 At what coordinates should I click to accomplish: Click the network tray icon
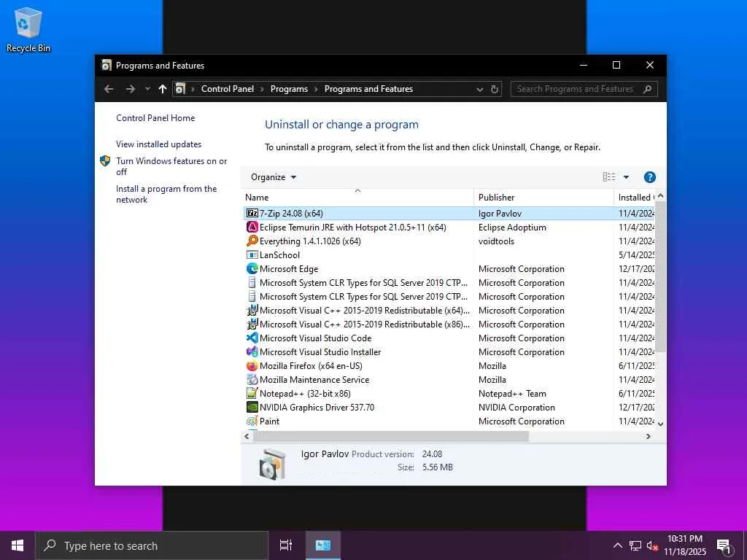(635, 545)
